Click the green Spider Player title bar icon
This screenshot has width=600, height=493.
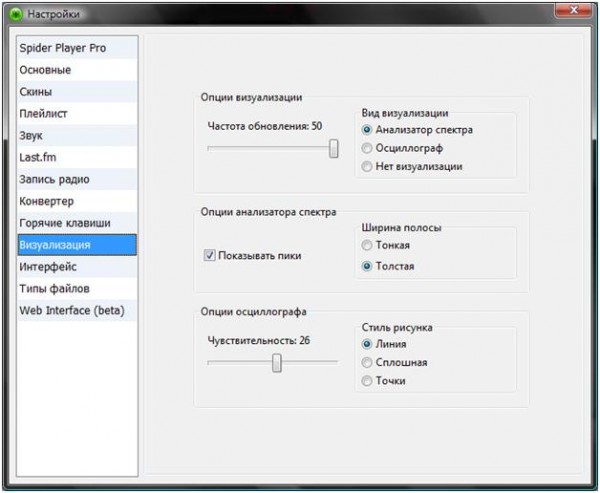click(16, 15)
